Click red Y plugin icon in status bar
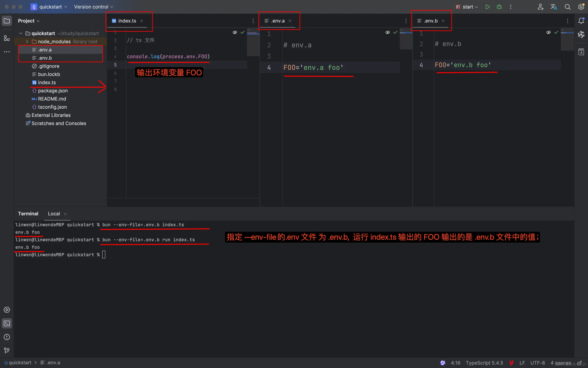The height and width of the screenshot is (368, 588). pyautogui.click(x=511, y=363)
